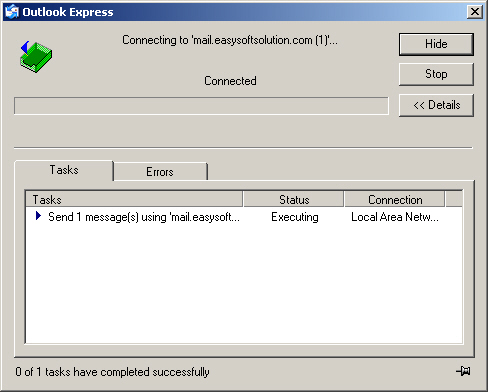488x392 pixels.
Task: Click the 'Local Area Netw...' connection cell
Action: pos(395,217)
